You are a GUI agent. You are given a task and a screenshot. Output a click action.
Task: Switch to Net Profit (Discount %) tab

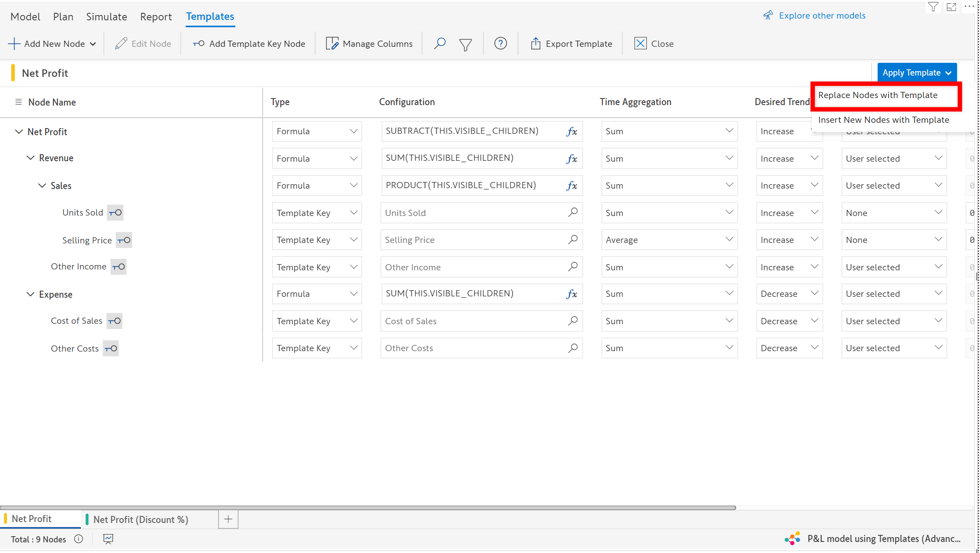coord(141,519)
